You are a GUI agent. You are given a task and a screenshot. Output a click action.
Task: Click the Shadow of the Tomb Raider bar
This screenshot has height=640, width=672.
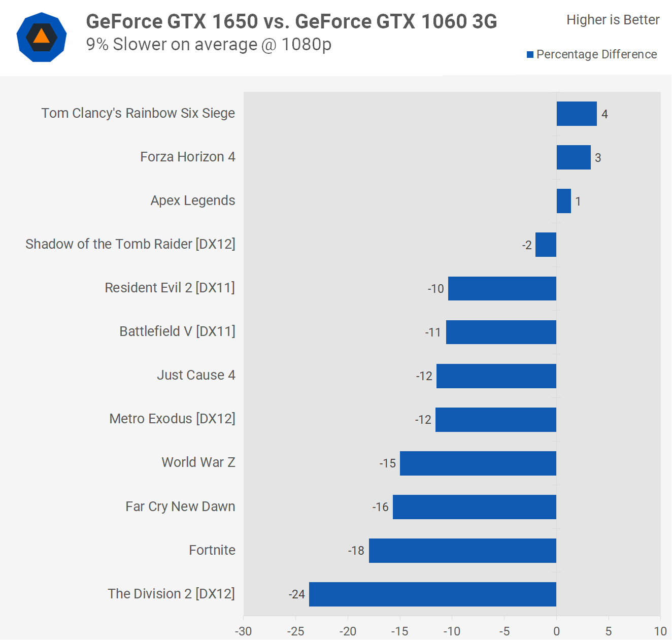(x=546, y=245)
